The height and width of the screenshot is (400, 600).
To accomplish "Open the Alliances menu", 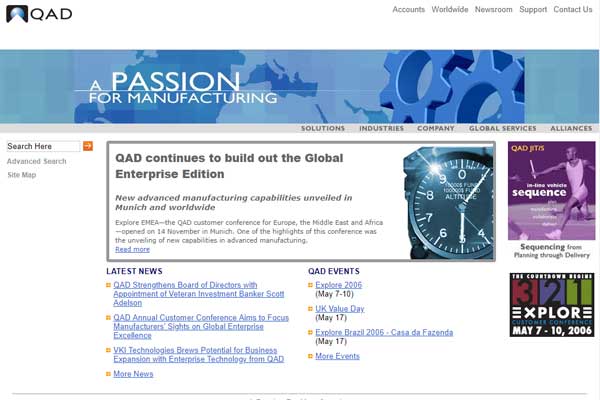I will point(571,128).
